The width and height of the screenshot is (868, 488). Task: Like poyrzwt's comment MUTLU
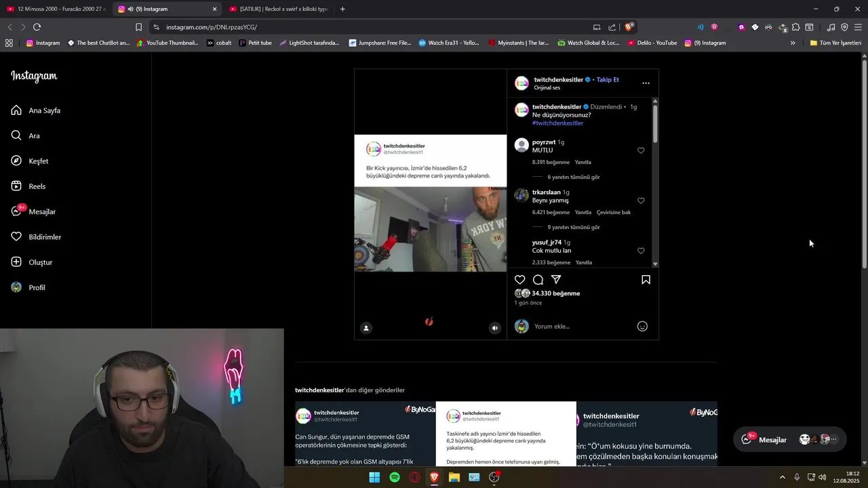click(x=641, y=150)
